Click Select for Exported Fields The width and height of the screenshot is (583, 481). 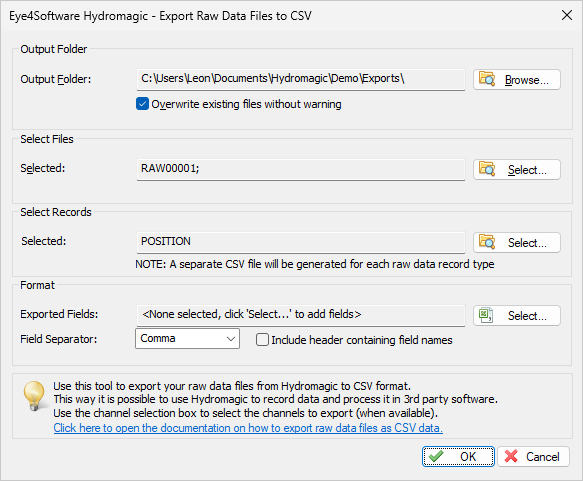pyautogui.click(x=517, y=316)
